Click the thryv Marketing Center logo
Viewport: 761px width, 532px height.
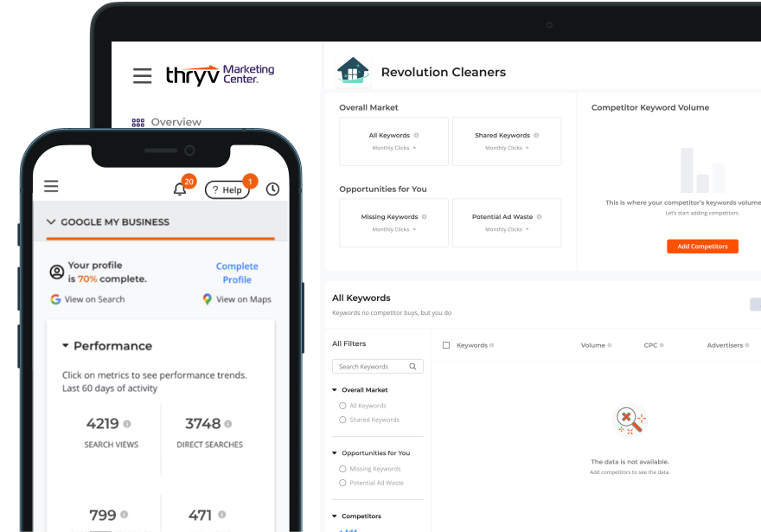220,75
